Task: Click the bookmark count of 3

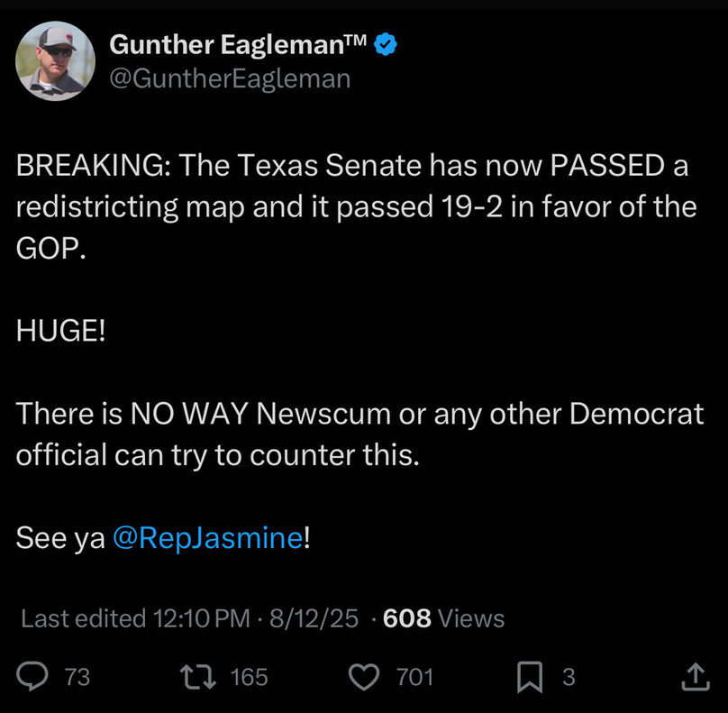Action: 569,677
